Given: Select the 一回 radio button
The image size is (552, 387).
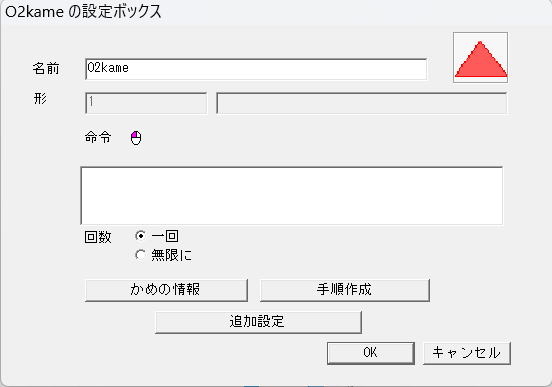Looking at the screenshot, I should (x=140, y=236).
